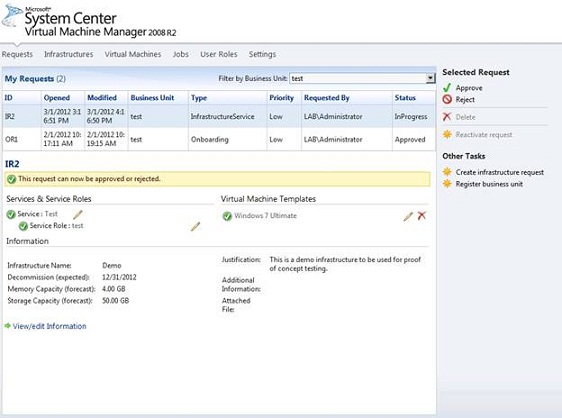This screenshot has height=418, width=562.
Task: Click green check icon beside Service: Test
Action: pyautogui.click(x=11, y=214)
